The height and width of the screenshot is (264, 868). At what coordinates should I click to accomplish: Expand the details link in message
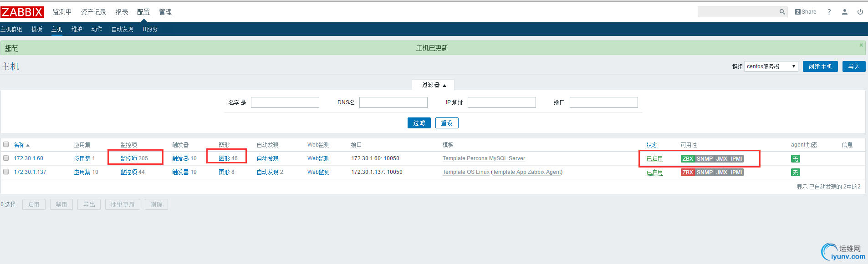pyautogui.click(x=12, y=48)
